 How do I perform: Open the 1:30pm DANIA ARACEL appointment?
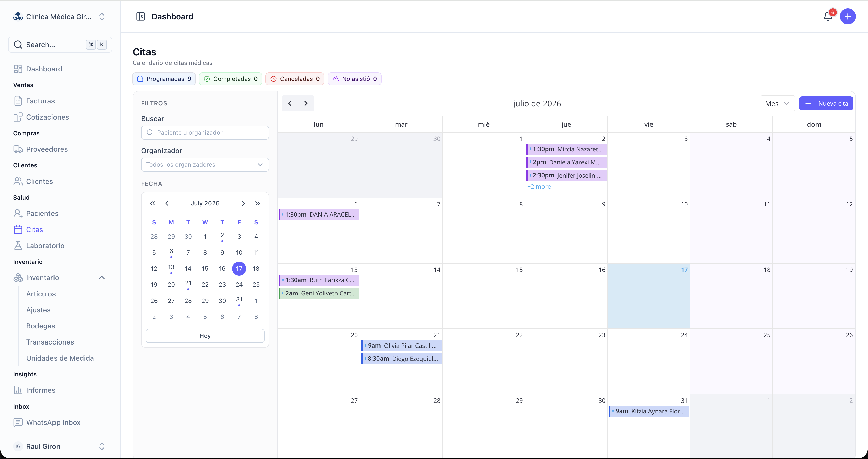319,215
